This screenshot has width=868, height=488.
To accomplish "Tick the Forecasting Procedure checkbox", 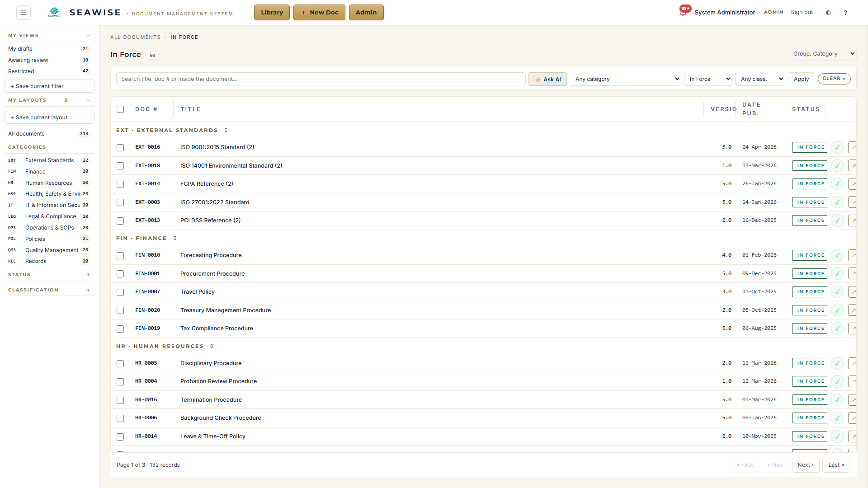I will point(120,256).
